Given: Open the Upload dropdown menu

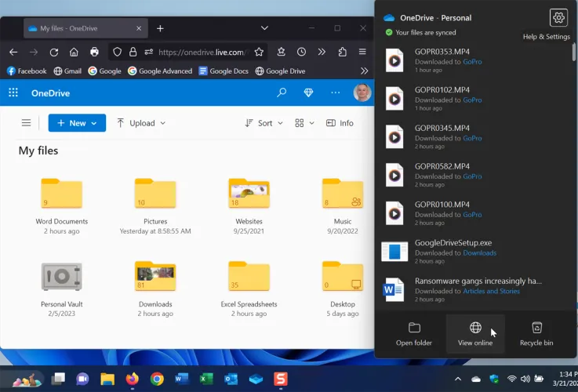Looking at the screenshot, I should pos(141,123).
